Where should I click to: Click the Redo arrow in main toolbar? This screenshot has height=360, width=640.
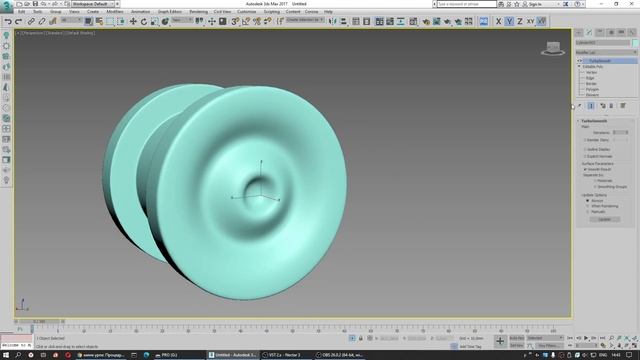(18, 21)
